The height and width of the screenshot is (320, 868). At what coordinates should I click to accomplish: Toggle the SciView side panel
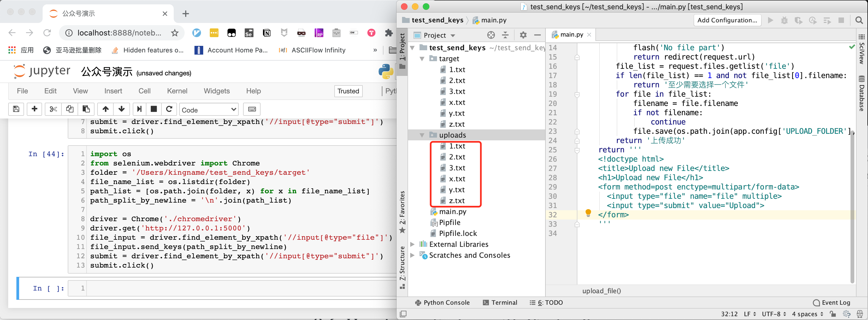(861, 49)
